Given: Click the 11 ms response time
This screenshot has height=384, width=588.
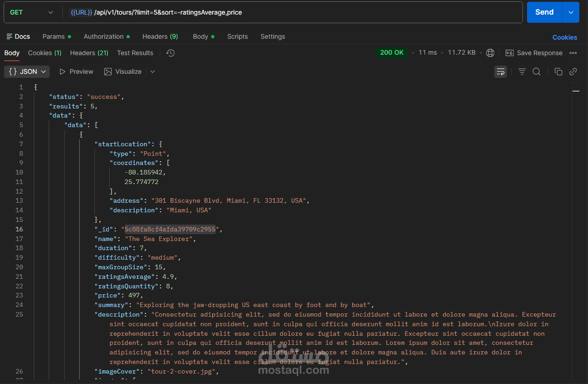Looking at the screenshot, I should (428, 52).
